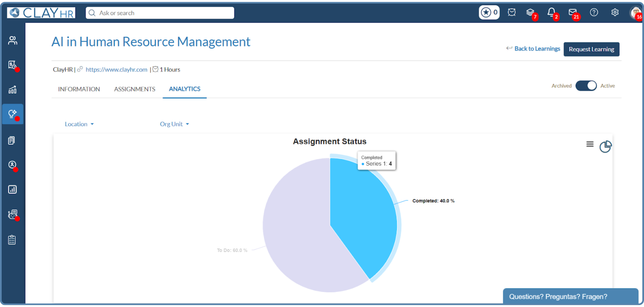644x307 pixels.
Task: Click the Request Learning button
Action: pyautogui.click(x=591, y=49)
